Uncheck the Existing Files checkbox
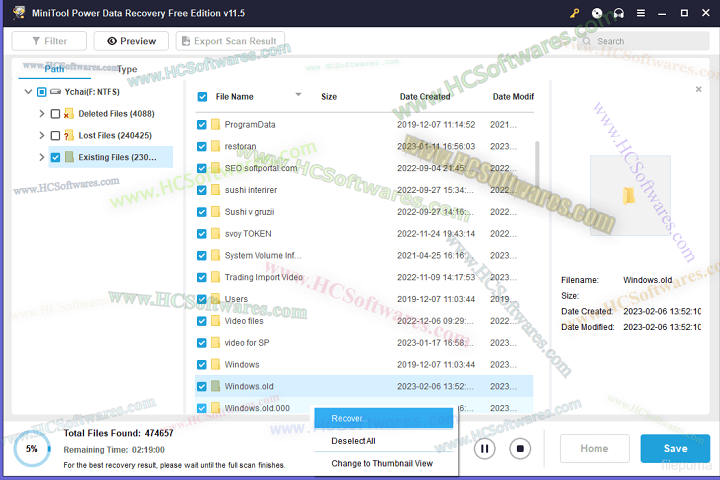Viewport: 720px width, 480px height. click(55, 157)
